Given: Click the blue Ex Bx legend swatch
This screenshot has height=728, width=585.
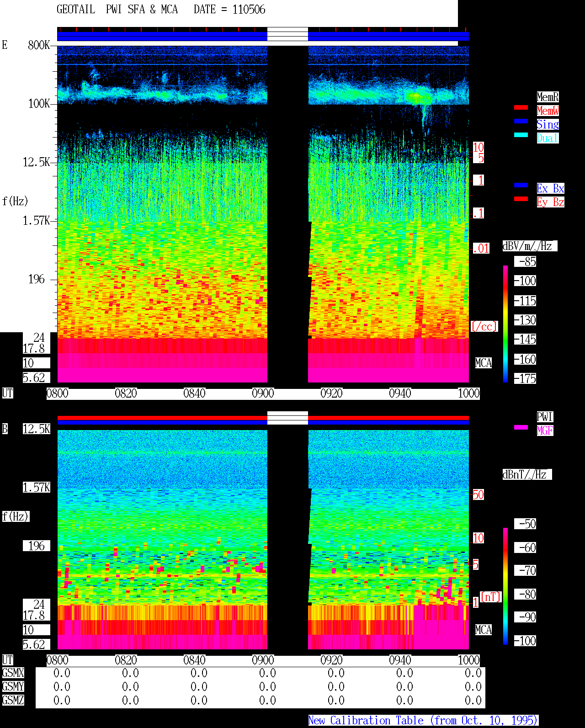Looking at the screenshot, I should pos(521,185).
